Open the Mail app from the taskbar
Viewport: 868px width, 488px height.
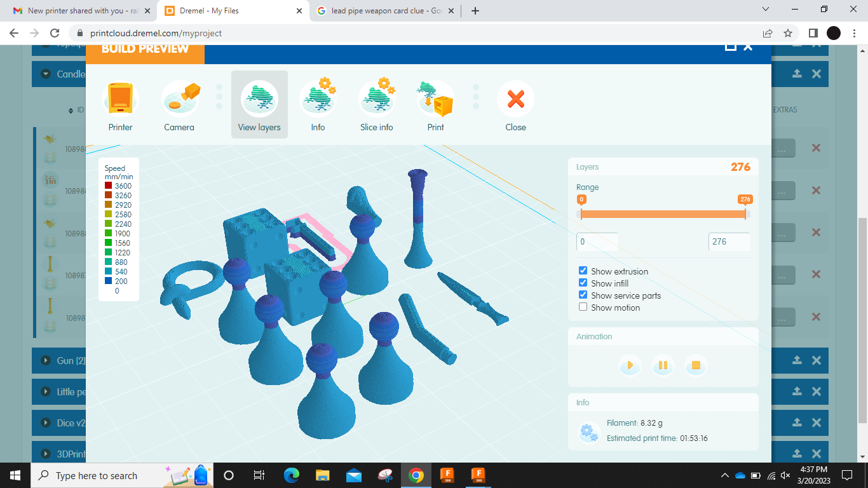click(354, 475)
